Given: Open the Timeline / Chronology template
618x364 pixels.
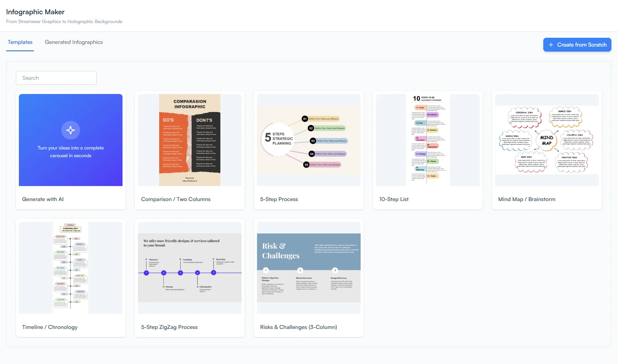Looking at the screenshot, I should point(71,268).
